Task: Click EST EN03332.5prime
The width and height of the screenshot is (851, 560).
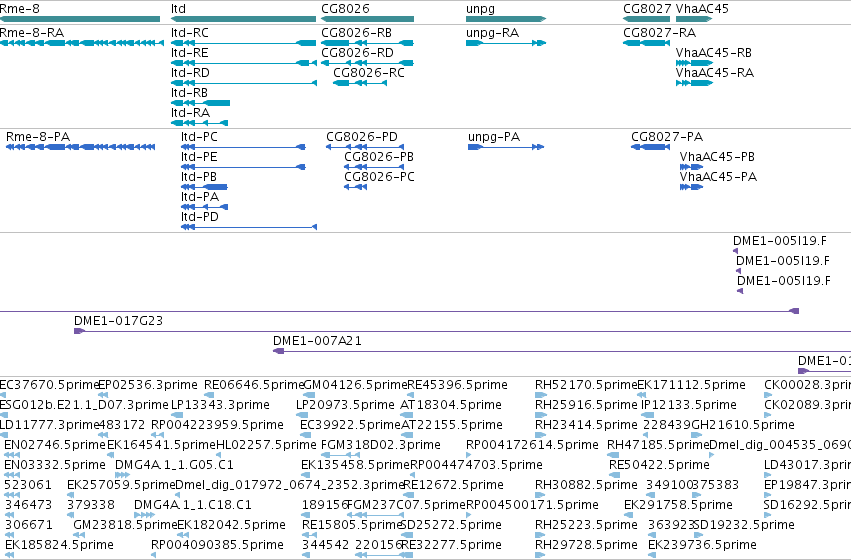Action: [x=12, y=475]
